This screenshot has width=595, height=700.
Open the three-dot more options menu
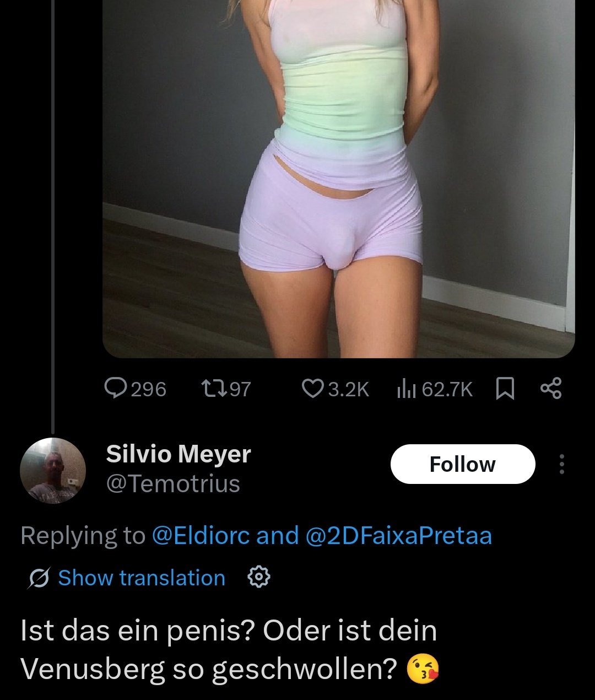tap(561, 464)
